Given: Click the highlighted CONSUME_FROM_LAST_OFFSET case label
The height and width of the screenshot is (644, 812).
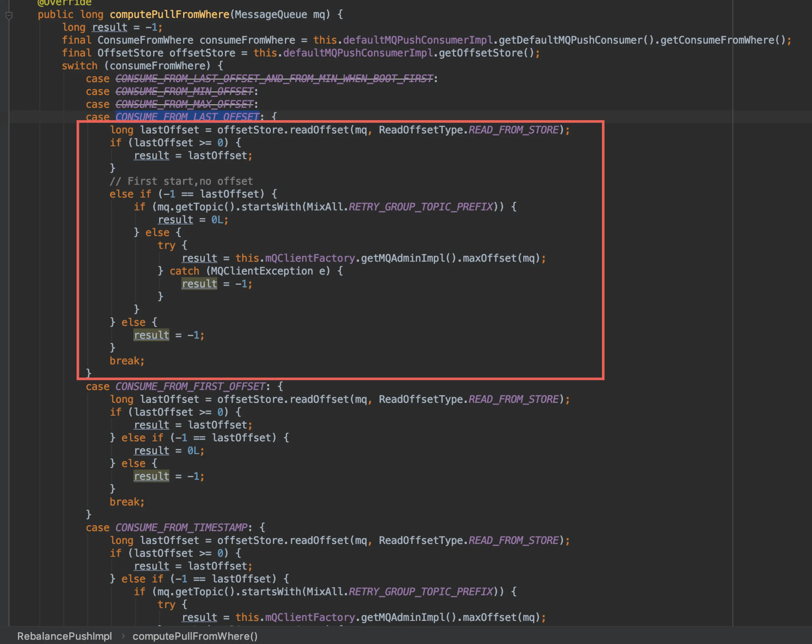Looking at the screenshot, I should click(x=187, y=117).
